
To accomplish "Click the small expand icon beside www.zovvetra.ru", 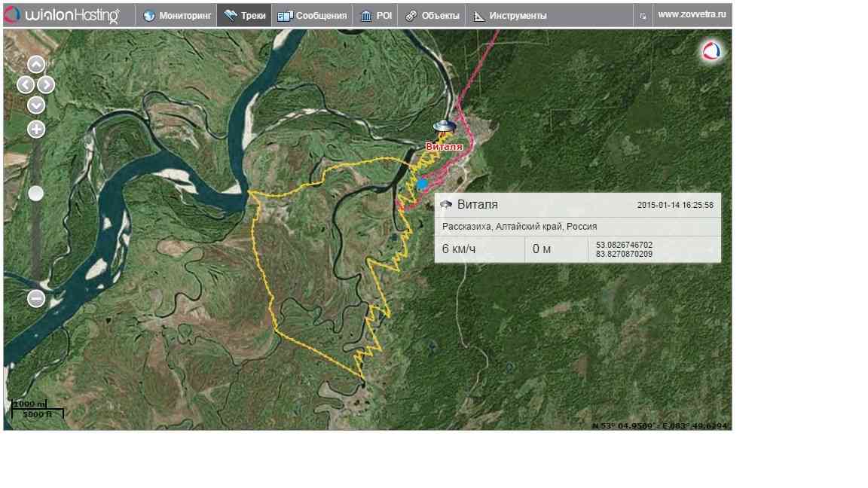I will (x=643, y=16).
